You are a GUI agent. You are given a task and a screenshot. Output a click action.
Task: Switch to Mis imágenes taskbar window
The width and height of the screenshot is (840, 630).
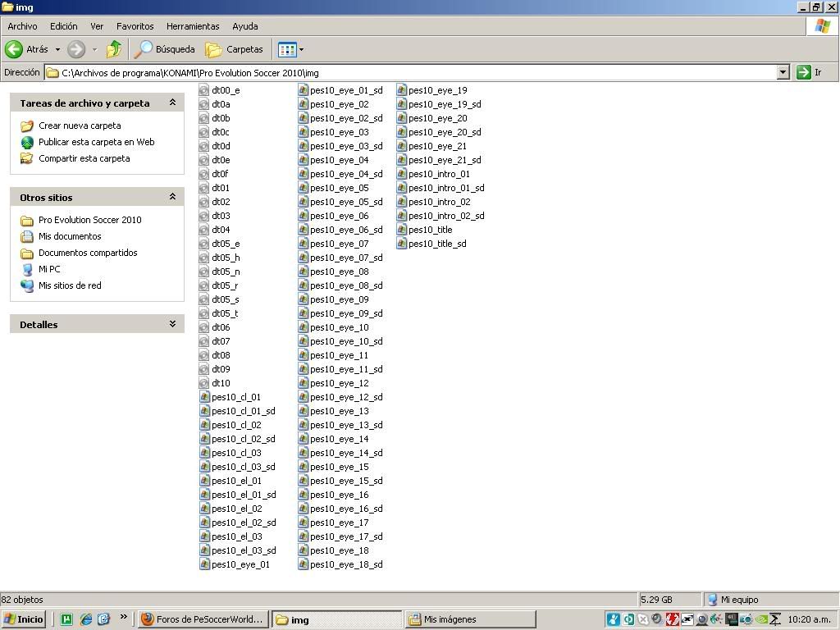[x=471, y=619]
